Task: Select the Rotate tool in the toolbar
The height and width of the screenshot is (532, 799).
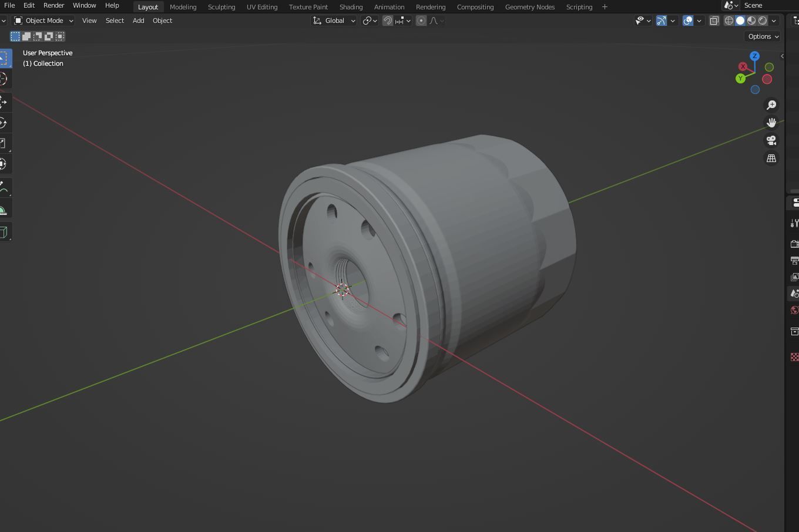Action: pos(5,123)
